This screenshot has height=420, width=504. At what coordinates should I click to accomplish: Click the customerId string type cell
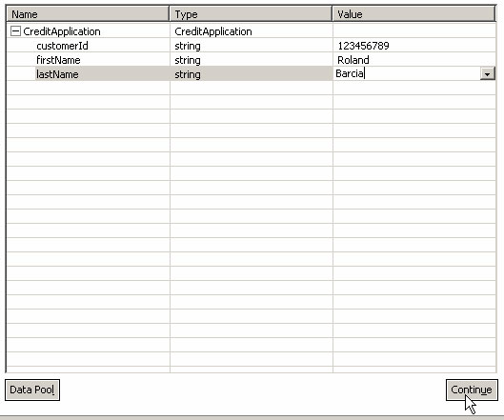(x=252, y=46)
